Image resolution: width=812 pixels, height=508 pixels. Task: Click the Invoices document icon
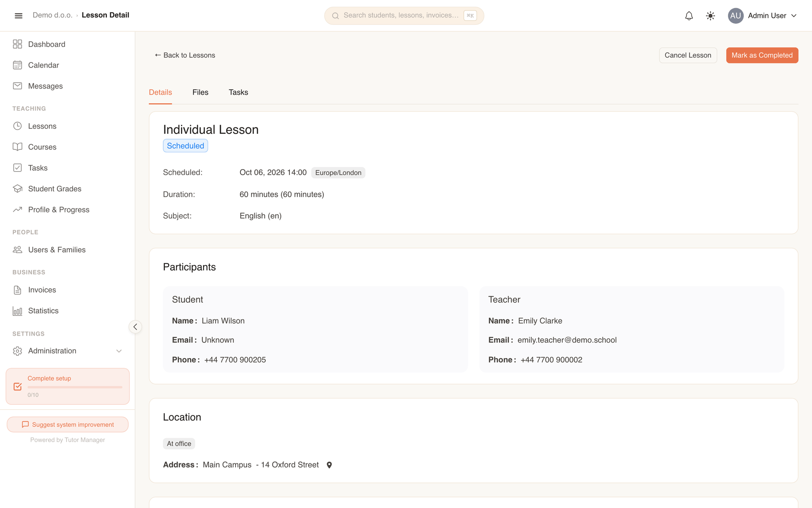tap(17, 290)
